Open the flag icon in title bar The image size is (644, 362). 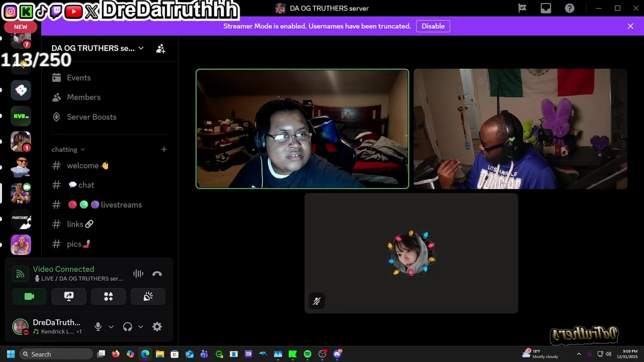pyautogui.click(x=522, y=8)
